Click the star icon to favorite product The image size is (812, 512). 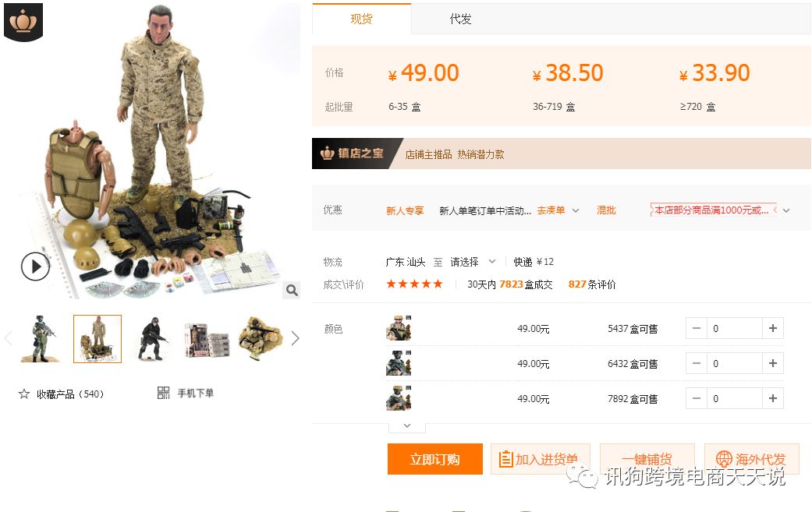coord(24,394)
